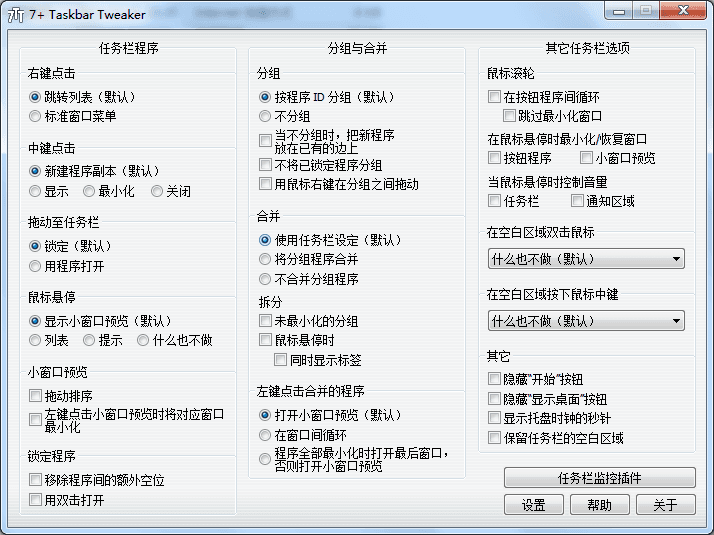Open 任务栏监控插件 button
714x535 pixels.
[600, 478]
